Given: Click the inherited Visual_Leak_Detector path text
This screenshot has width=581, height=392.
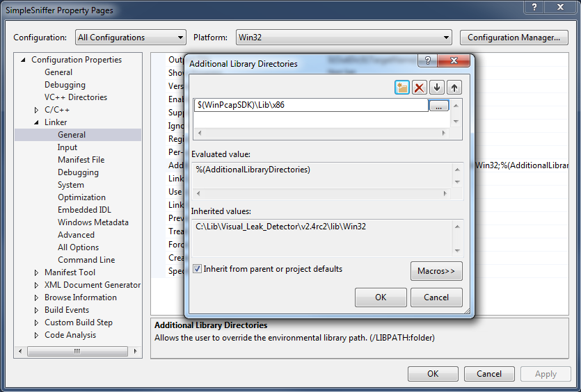Looking at the screenshot, I should coord(280,226).
